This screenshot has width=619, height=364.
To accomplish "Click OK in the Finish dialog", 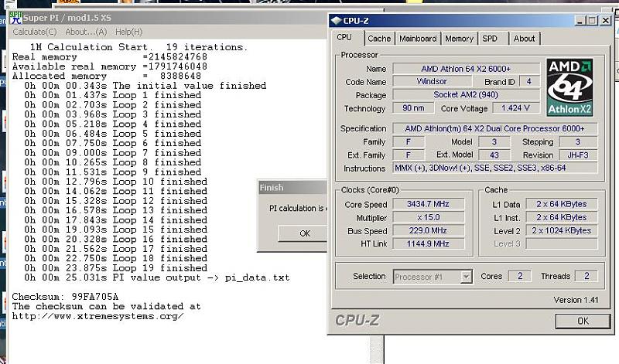I will tap(303, 233).
